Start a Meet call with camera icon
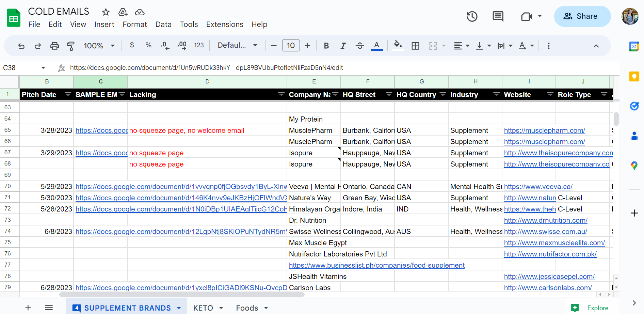 (527, 16)
